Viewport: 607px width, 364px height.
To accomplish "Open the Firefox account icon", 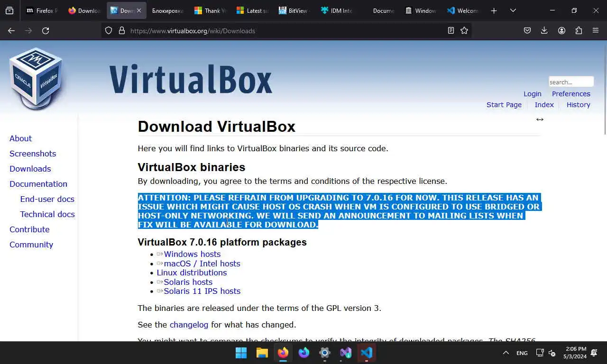I will click(x=561, y=30).
